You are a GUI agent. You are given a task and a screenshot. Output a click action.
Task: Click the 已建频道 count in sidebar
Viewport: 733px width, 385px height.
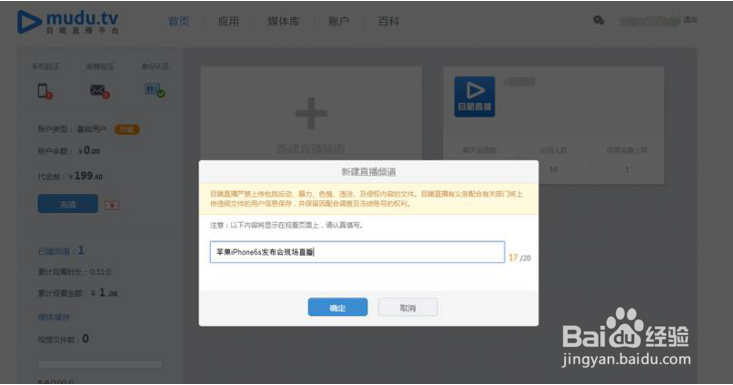[61, 251]
